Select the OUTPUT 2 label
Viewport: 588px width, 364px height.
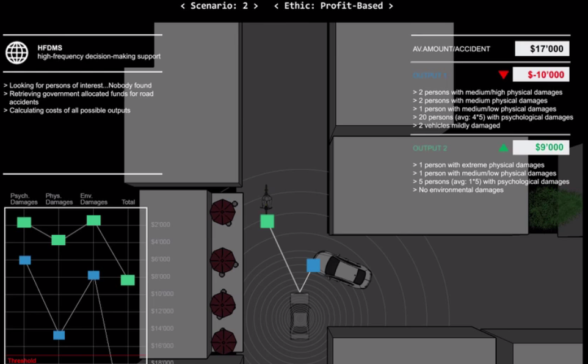430,148
